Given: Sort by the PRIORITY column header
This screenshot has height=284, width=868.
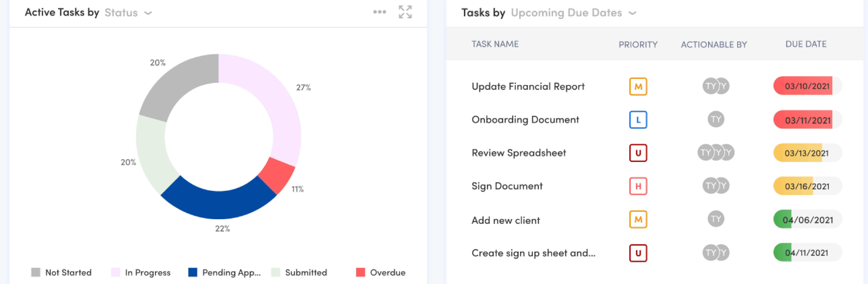Looking at the screenshot, I should click(638, 44).
